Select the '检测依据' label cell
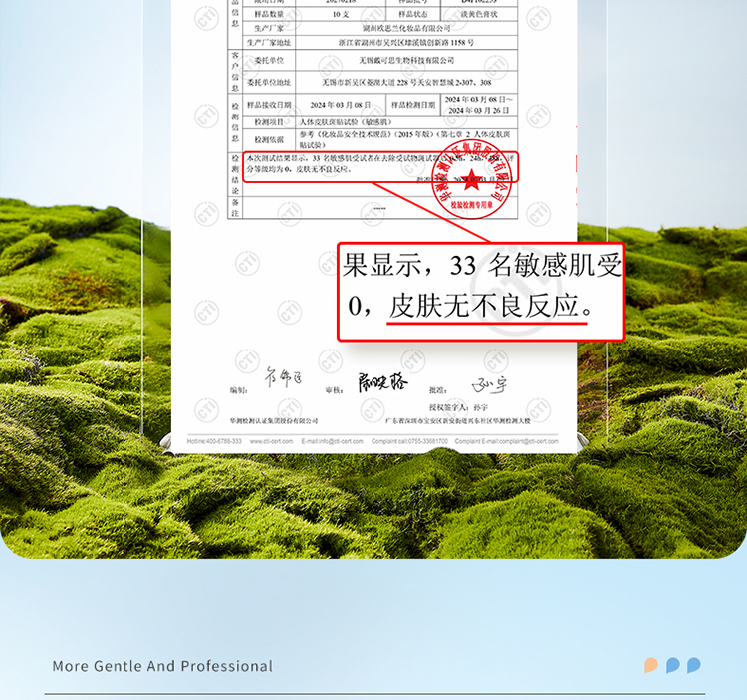Viewport: 747px width, 700px height. [x=269, y=140]
